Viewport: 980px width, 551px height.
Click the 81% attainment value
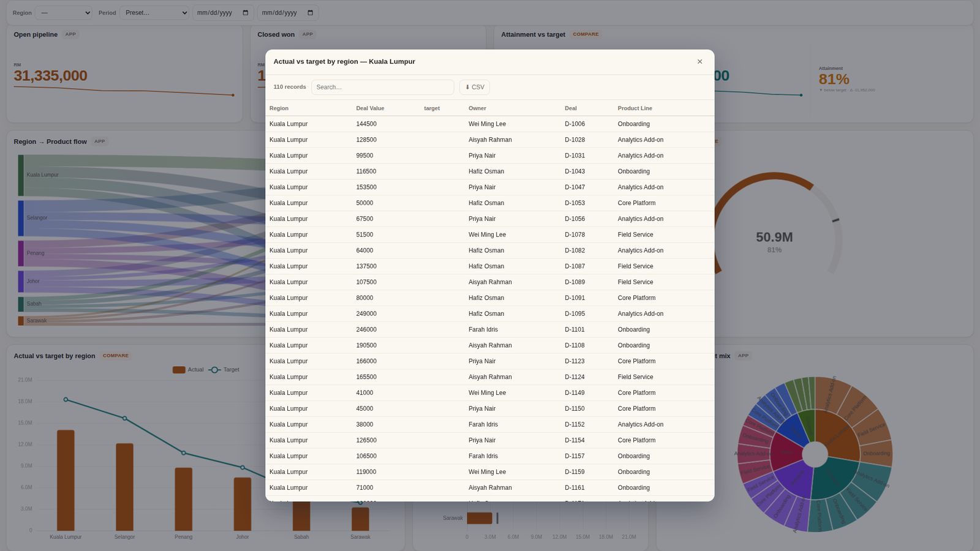(834, 80)
